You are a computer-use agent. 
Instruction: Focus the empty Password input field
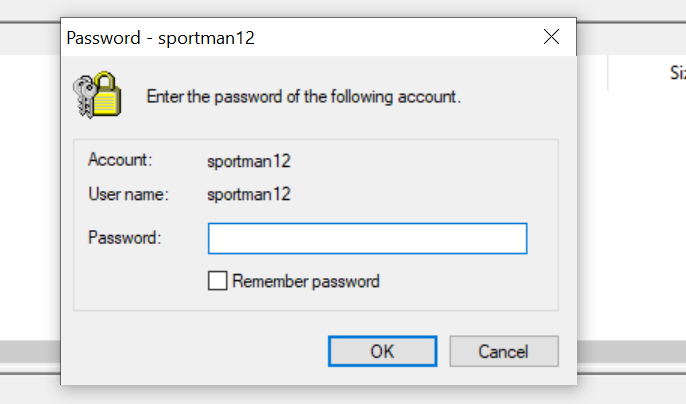[368, 239]
